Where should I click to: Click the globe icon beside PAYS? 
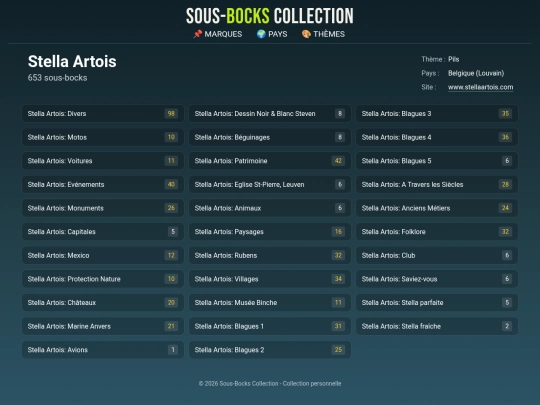[261, 34]
